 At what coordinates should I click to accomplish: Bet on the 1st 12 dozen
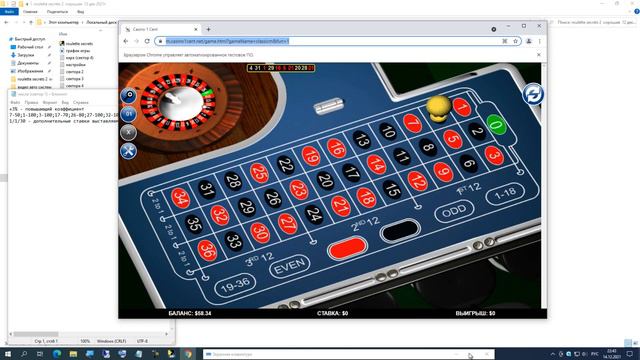point(468,189)
